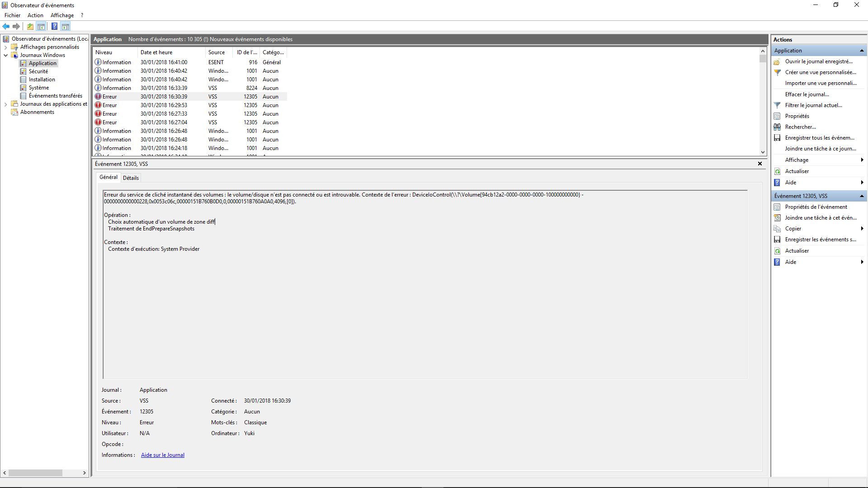Image resolution: width=868 pixels, height=488 pixels.
Task: Select the Information event at 16:24:18
Action: (x=190, y=148)
